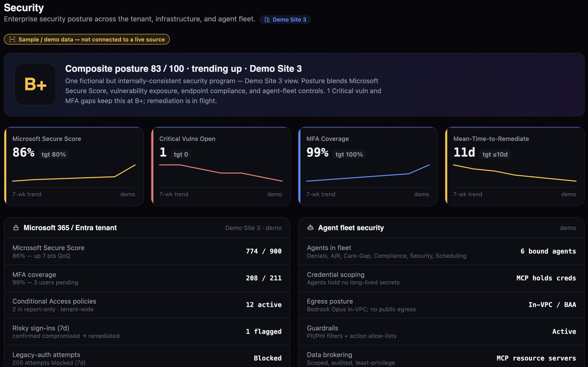Viewport: 588px width, 367px height.
Task: Click the B+ grade tile
Action: pos(35,85)
